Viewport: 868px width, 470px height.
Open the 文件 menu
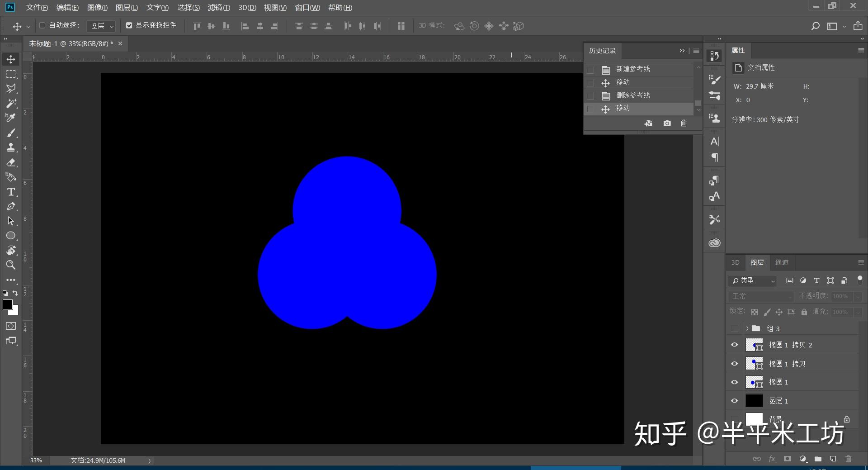(37, 8)
